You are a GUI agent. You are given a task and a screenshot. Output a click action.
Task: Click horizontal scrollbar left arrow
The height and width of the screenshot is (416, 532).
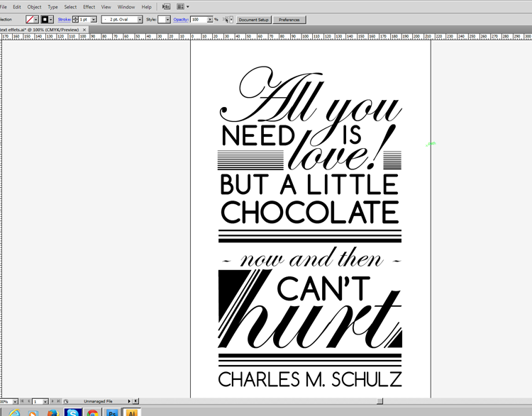pyautogui.click(x=135, y=401)
